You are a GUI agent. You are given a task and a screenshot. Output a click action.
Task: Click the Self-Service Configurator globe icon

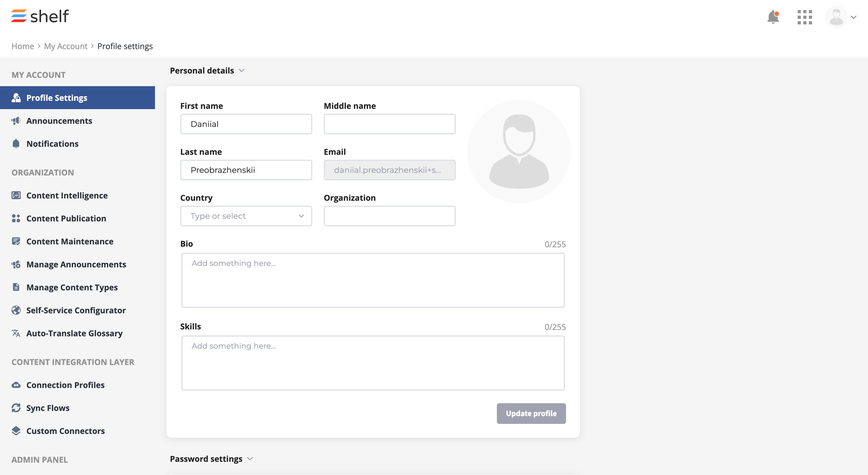coord(16,310)
